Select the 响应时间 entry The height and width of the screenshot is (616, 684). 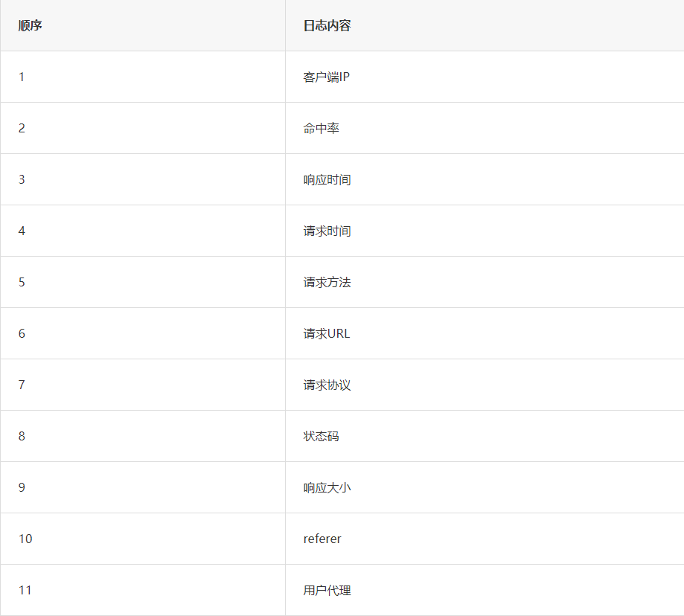[327, 179]
